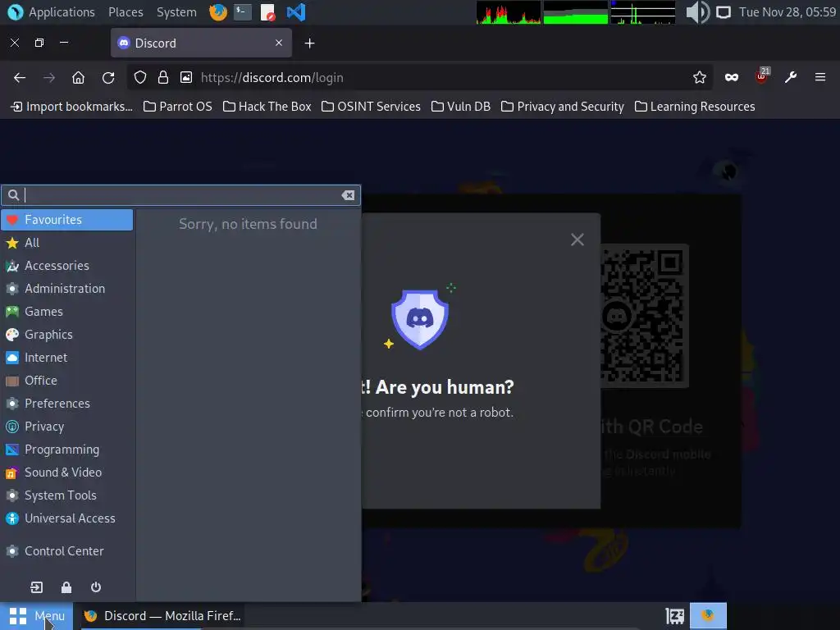This screenshot has width=840, height=630.
Task: Open the Parrot OS bookmarks folder
Action: point(178,107)
